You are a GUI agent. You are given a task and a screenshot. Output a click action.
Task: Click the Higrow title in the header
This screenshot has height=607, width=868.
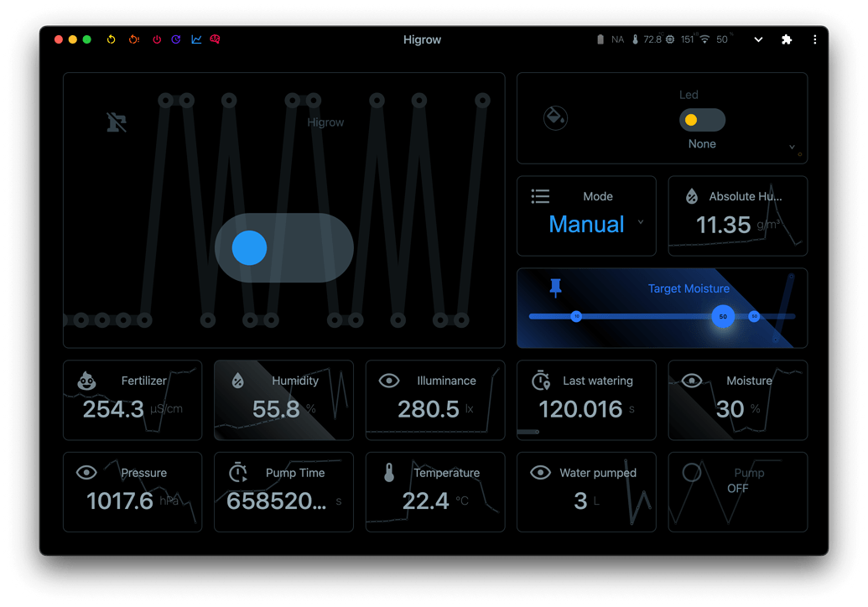pyautogui.click(x=422, y=39)
